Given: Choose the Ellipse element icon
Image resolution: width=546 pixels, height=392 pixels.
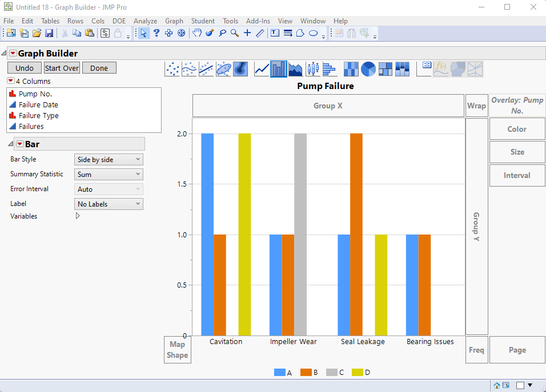Looking at the screenshot, I should point(223,69).
